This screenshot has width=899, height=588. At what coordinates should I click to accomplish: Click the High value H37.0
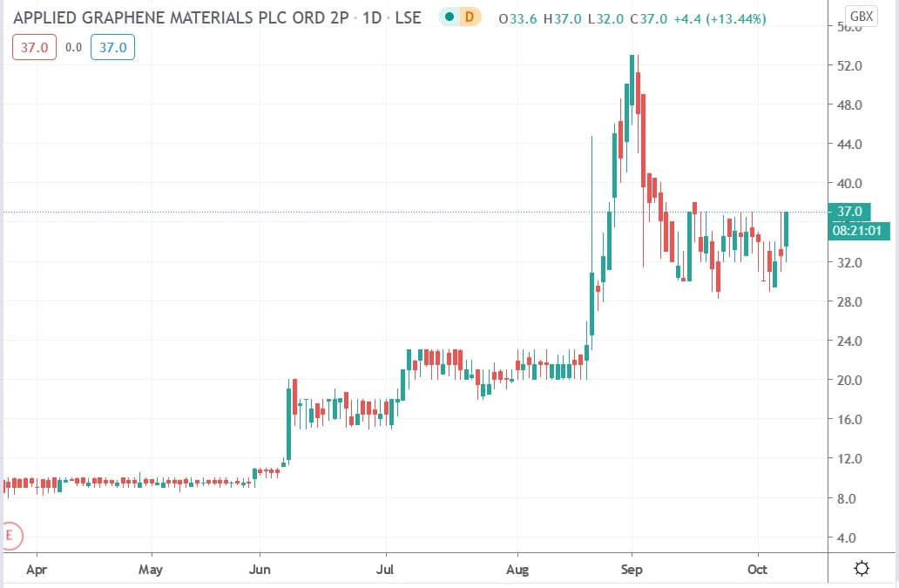[563, 19]
